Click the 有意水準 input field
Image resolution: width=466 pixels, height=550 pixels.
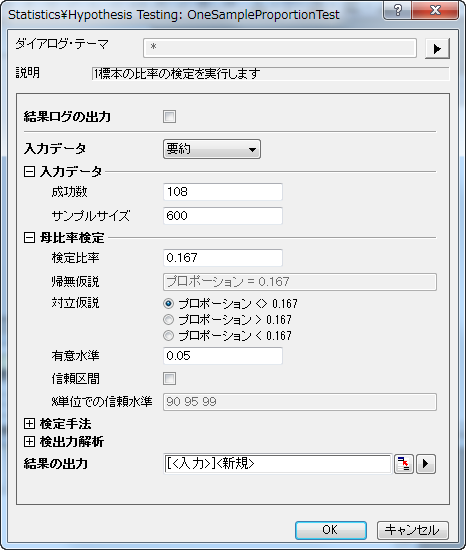(x=223, y=356)
